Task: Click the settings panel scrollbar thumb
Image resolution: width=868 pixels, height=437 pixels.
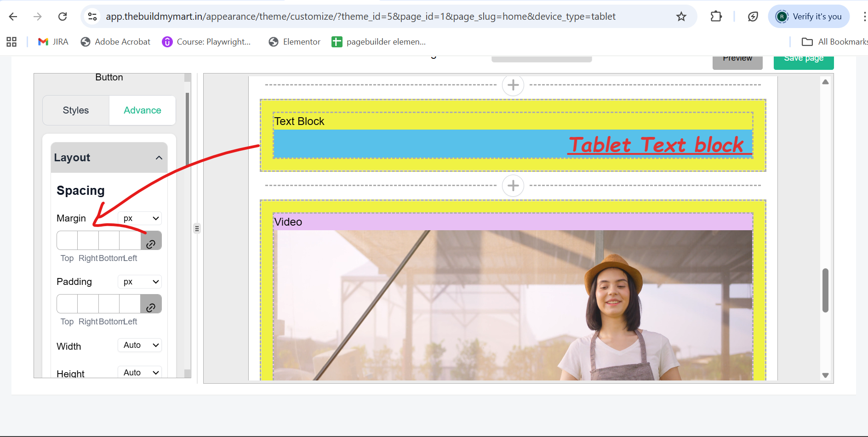Action: pos(187,130)
